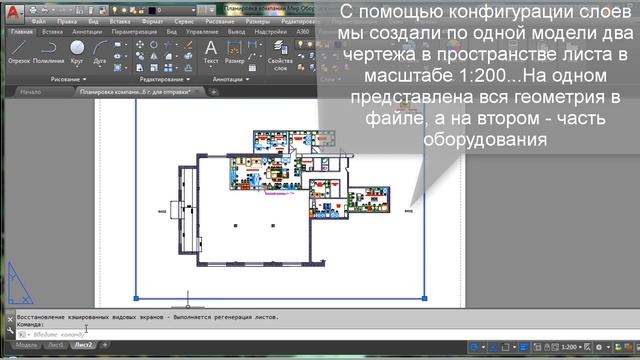Click the rectangle draw icon
640x360 pixels.
tap(118, 44)
